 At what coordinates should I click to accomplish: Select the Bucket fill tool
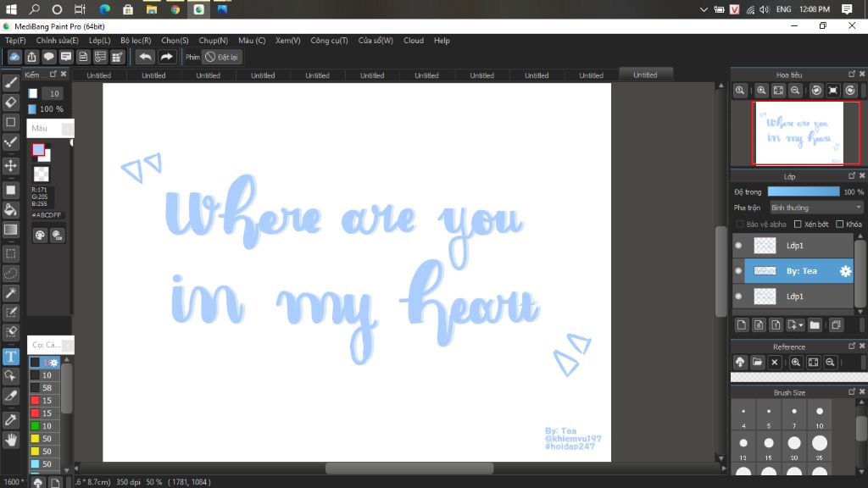click(x=10, y=210)
